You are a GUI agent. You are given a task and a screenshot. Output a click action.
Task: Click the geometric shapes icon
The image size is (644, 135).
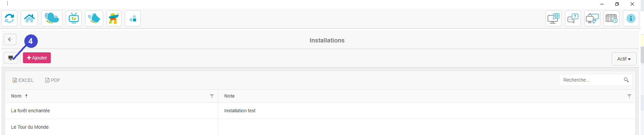(133, 18)
